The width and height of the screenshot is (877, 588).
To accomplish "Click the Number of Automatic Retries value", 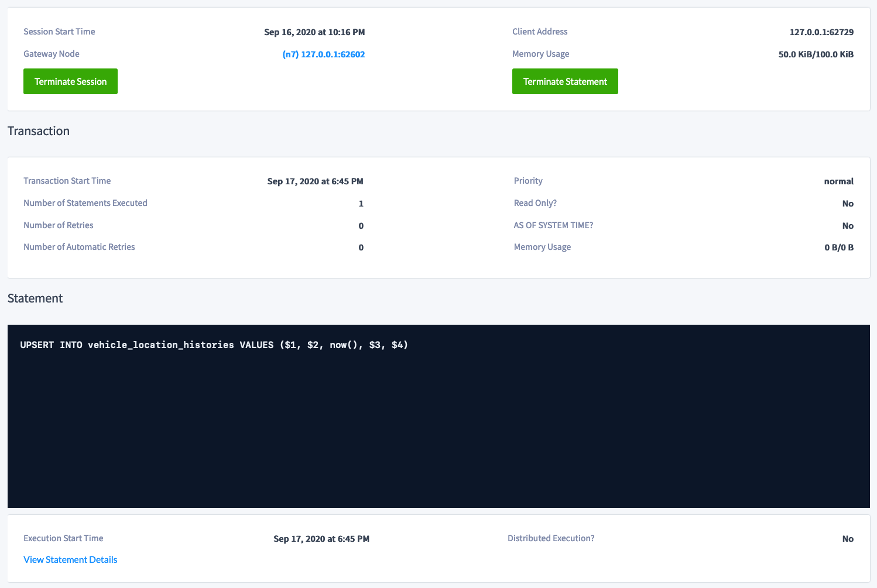I will [x=361, y=247].
